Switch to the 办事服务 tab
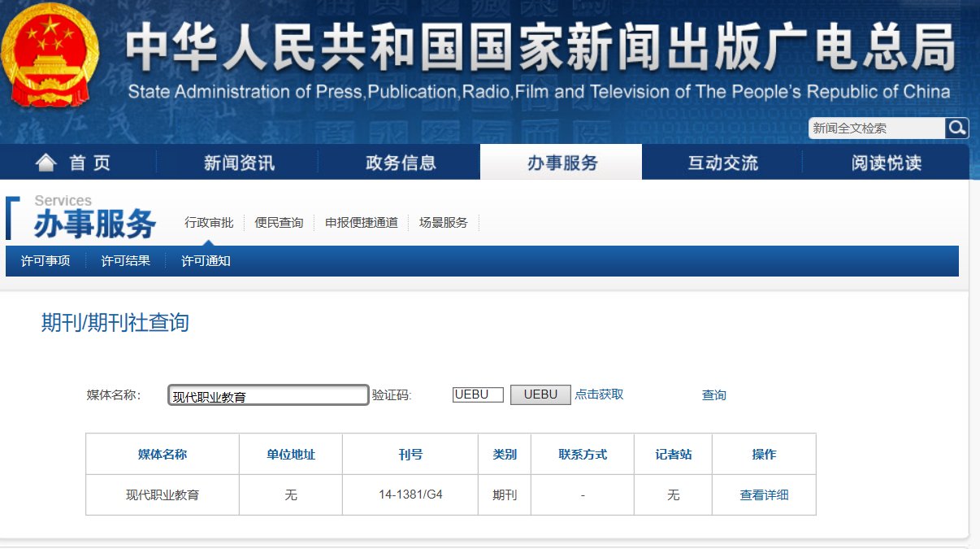This screenshot has height=549, width=980. coord(560,162)
